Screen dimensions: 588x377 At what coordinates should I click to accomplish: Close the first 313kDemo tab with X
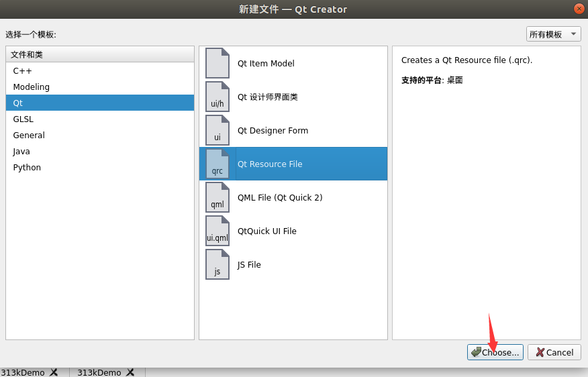[54, 372]
